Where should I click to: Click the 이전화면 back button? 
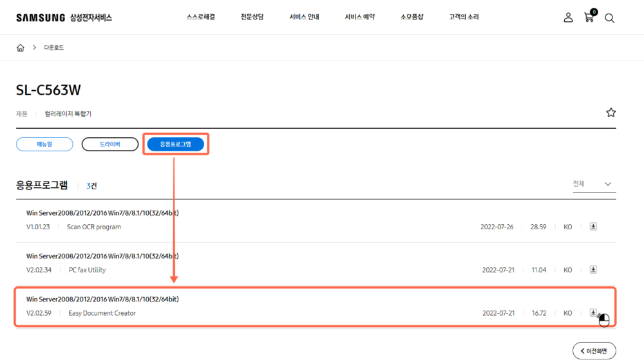pos(594,351)
